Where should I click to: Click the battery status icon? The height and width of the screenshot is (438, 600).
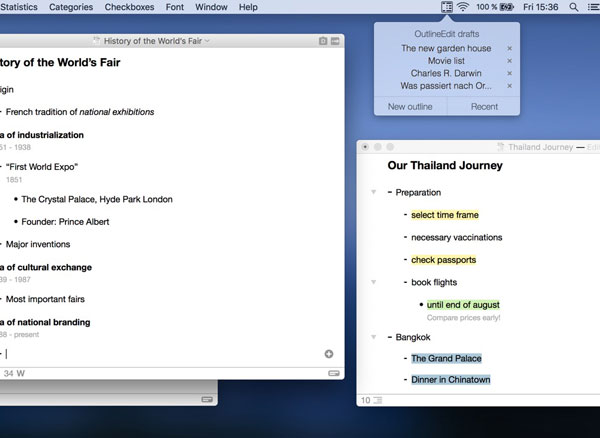[x=507, y=7]
